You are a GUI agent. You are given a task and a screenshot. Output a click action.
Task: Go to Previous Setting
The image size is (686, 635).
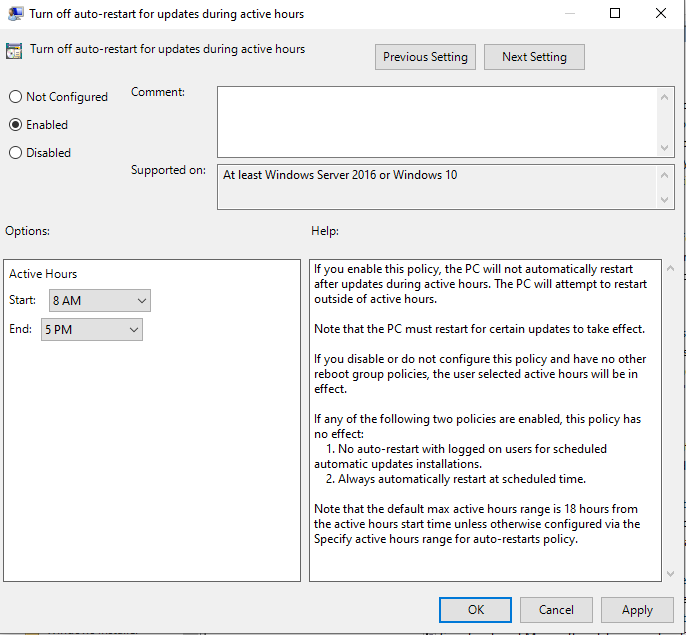pos(425,57)
